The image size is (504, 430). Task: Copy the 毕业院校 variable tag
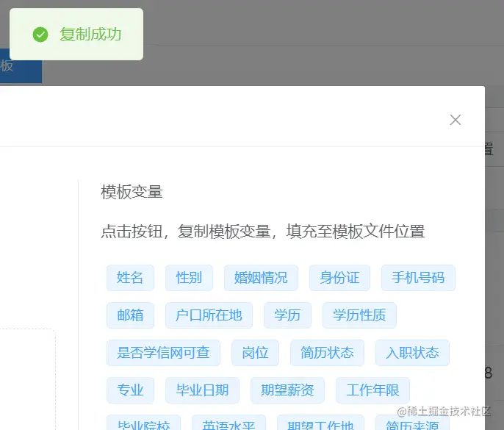point(144,423)
